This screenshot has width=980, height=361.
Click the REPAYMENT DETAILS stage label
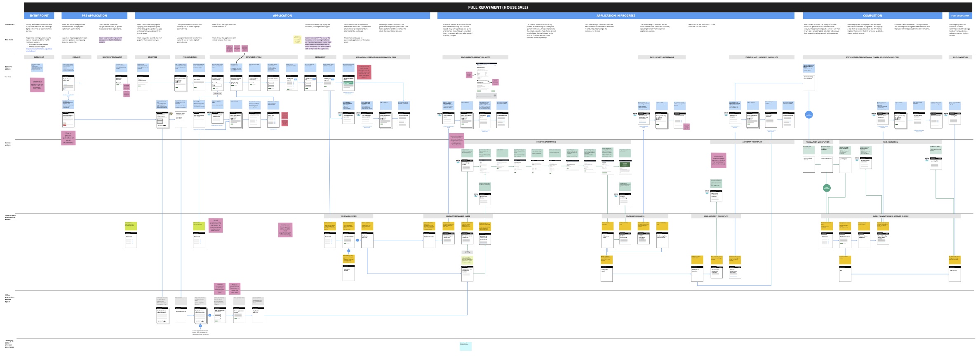click(x=254, y=57)
